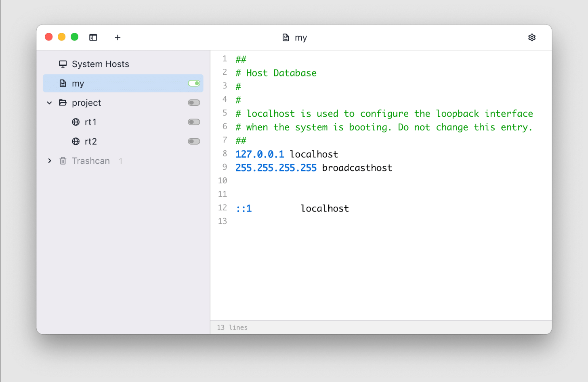The image size is (588, 382).
Task: Click the globe icon next to rt2
Action: [76, 141]
